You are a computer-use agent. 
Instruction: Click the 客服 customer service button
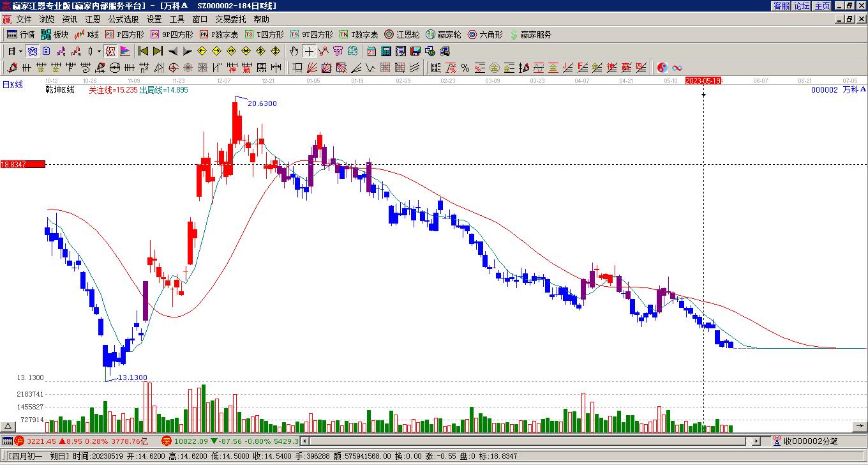click(782, 5)
